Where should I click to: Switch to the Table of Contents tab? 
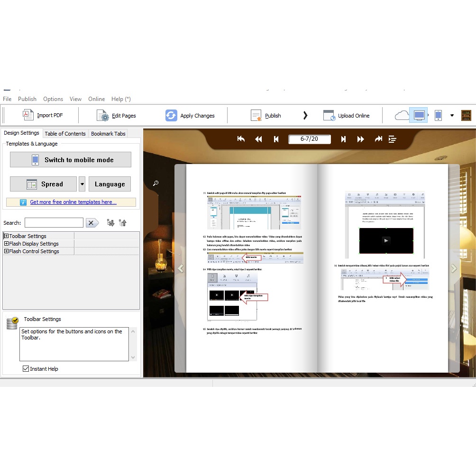pos(65,134)
